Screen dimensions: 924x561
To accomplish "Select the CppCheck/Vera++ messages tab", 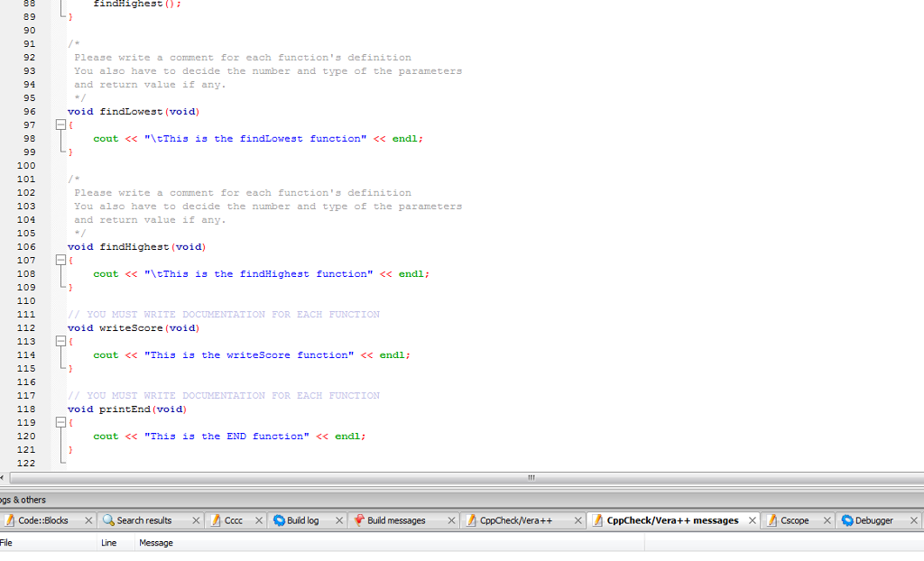I will (672, 520).
